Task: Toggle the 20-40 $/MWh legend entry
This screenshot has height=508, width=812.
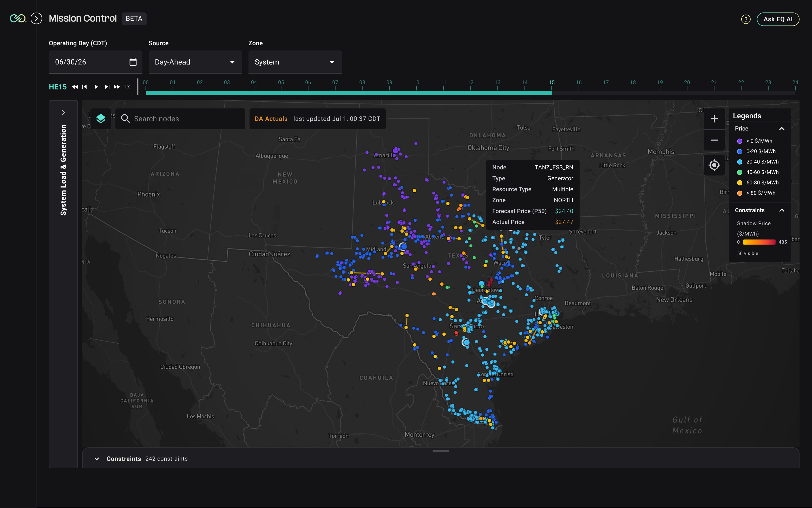Action: [758, 162]
